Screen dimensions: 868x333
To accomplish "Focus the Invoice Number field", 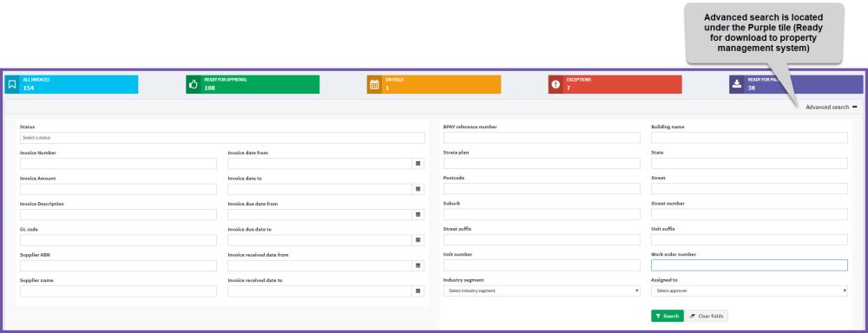I will 118,164.
